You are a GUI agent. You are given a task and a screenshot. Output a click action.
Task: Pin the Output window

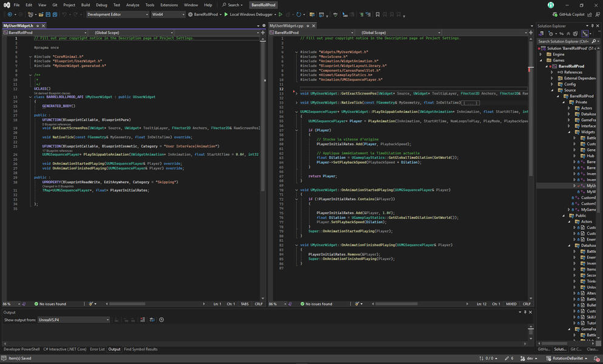coord(525,312)
